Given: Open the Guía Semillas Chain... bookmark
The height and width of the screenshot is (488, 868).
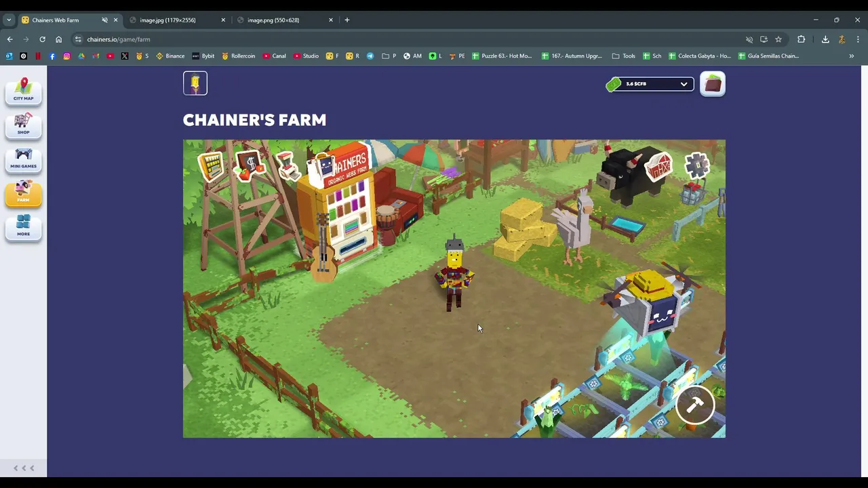Looking at the screenshot, I should (769, 56).
